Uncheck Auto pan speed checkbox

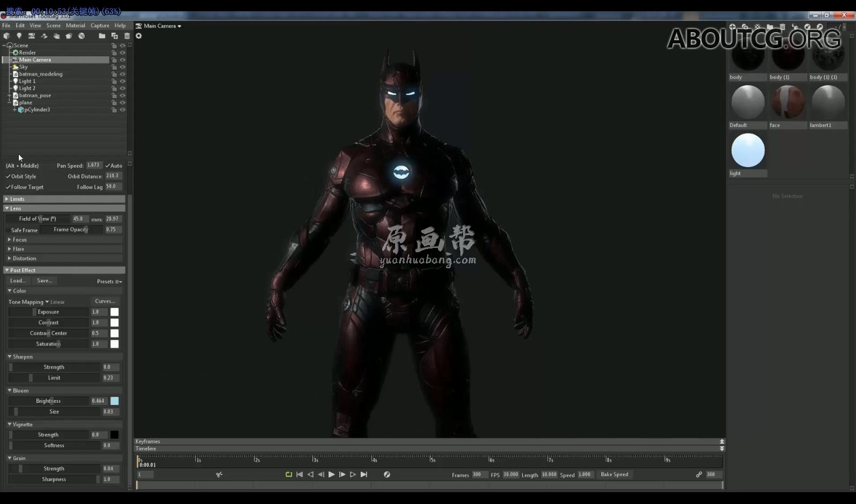click(x=108, y=166)
